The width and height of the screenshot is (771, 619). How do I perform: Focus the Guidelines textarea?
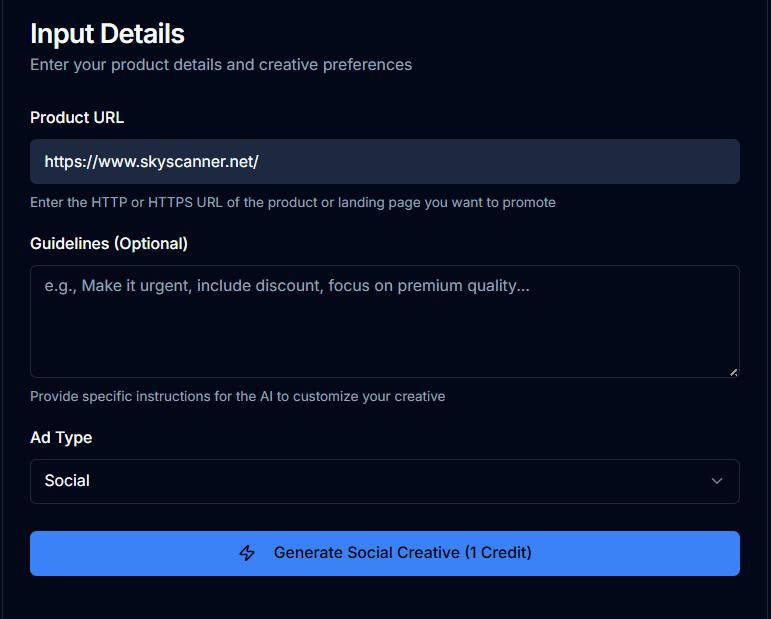385,322
